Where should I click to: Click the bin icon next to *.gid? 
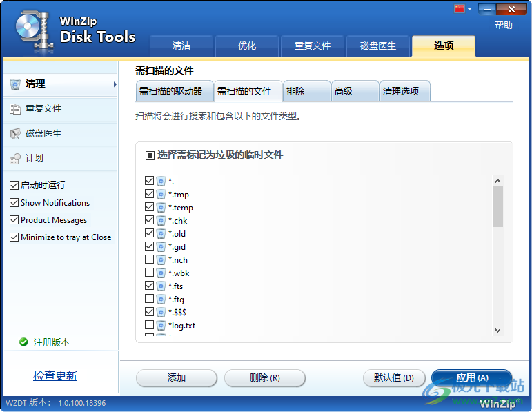coord(161,247)
